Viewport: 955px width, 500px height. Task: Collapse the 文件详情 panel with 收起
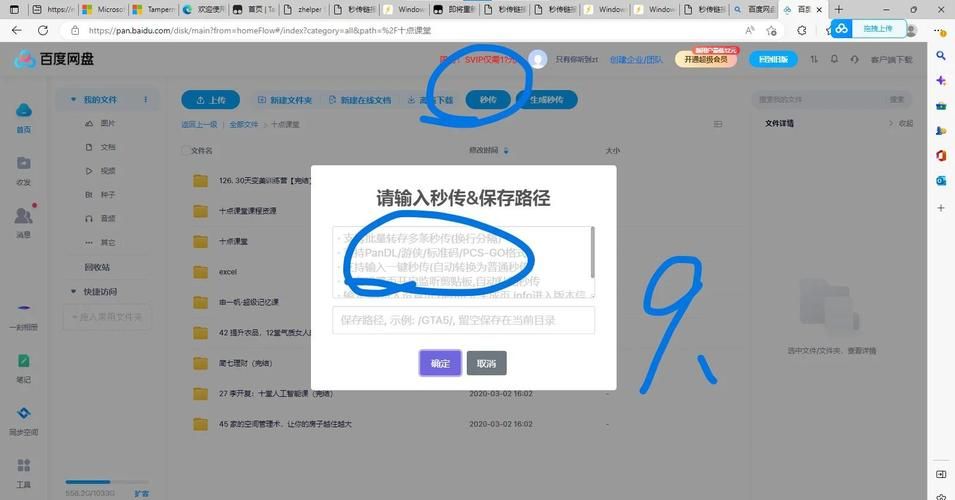[x=901, y=124]
